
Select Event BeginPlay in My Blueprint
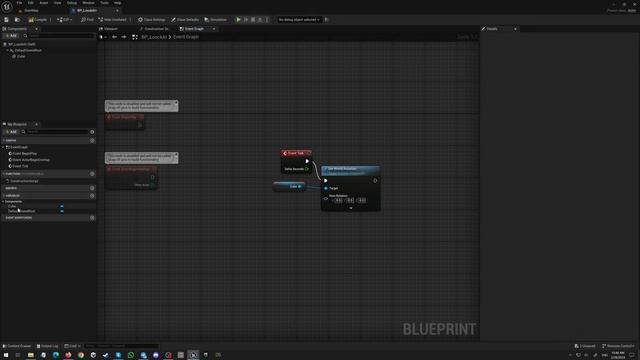(23, 153)
